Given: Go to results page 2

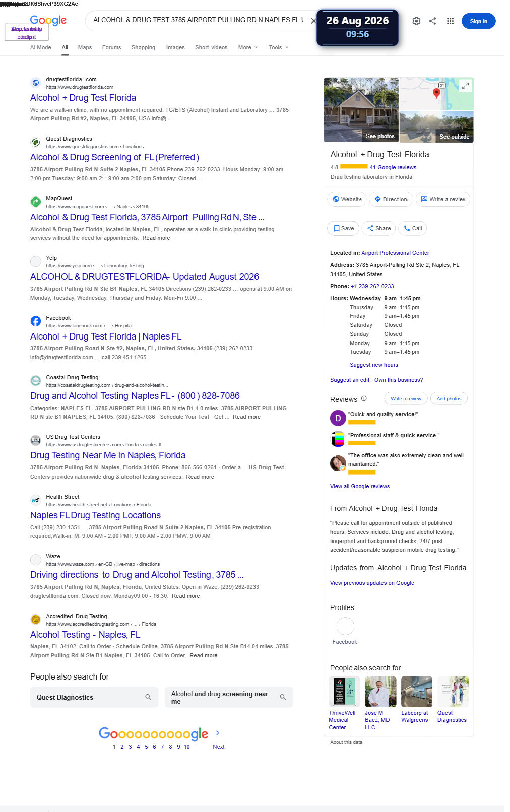Looking at the screenshot, I should (x=122, y=747).
